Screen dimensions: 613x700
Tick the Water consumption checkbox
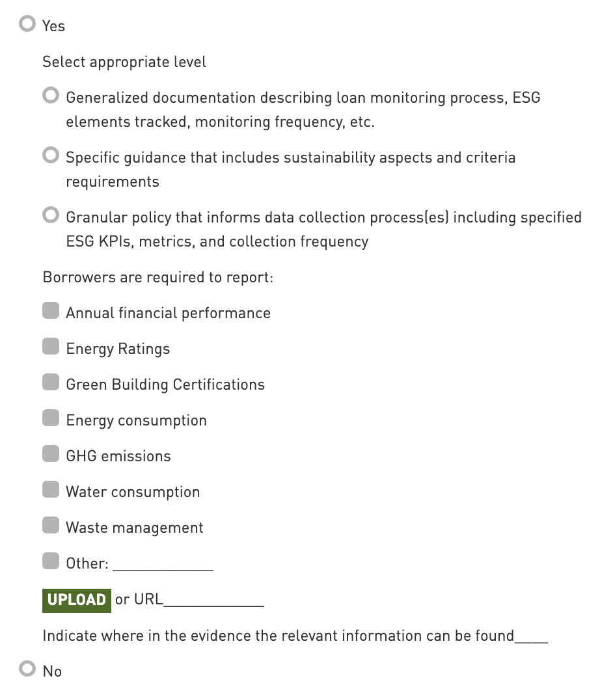tap(51, 490)
